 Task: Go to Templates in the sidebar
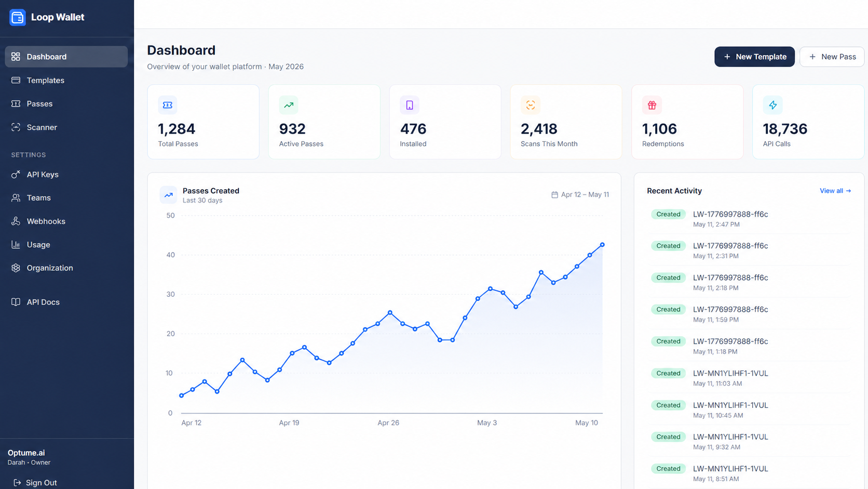point(66,80)
